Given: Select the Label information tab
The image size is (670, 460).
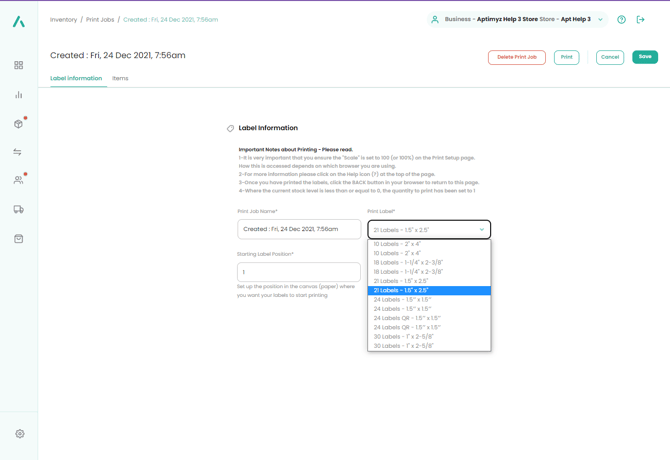Looking at the screenshot, I should click(x=76, y=78).
